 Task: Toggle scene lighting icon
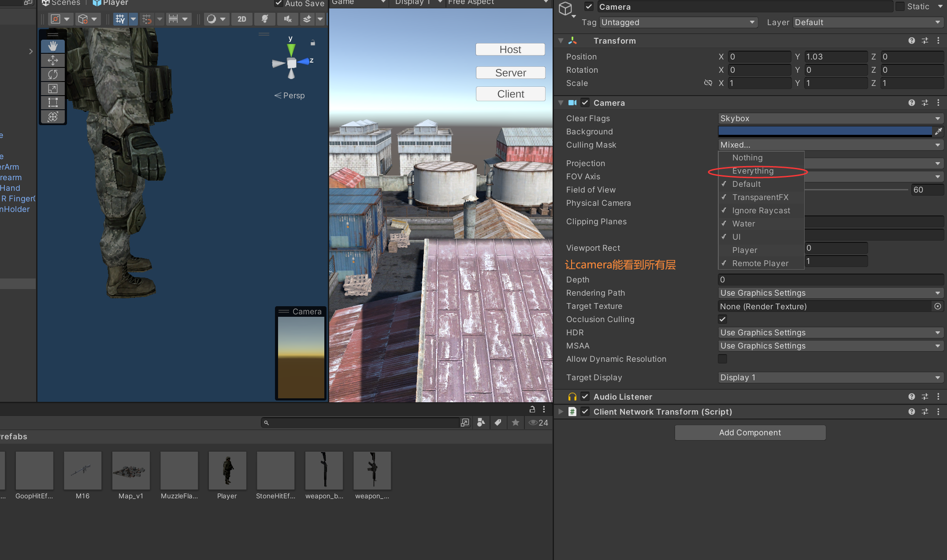tap(265, 19)
